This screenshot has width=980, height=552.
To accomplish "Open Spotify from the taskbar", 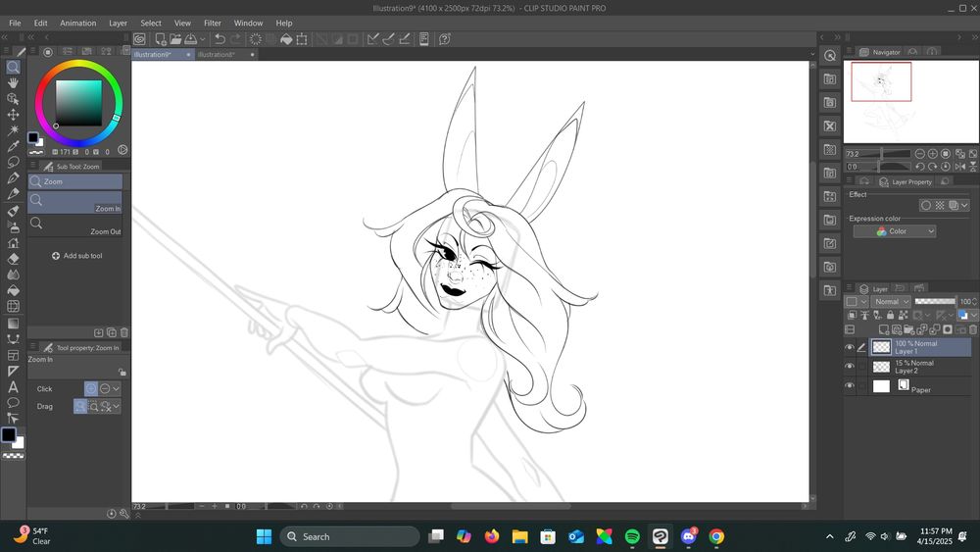I will [x=632, y=536].
